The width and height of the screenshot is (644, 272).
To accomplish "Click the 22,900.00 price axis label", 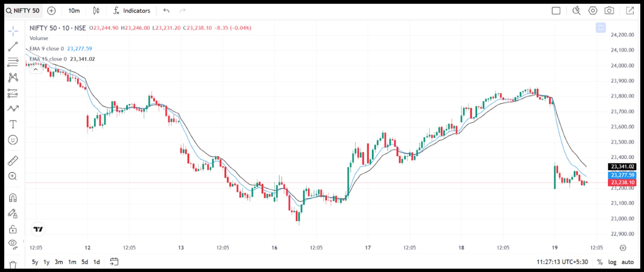I will (x=622, y=234).
